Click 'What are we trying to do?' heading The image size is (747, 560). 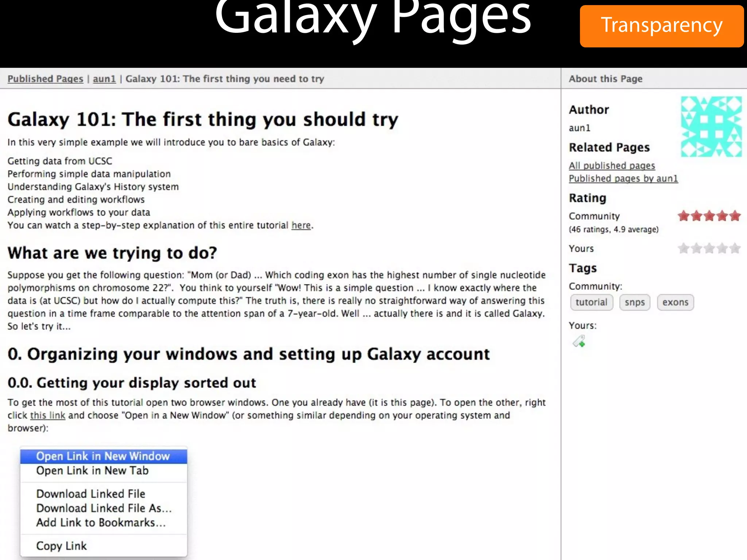coord(112,253)
